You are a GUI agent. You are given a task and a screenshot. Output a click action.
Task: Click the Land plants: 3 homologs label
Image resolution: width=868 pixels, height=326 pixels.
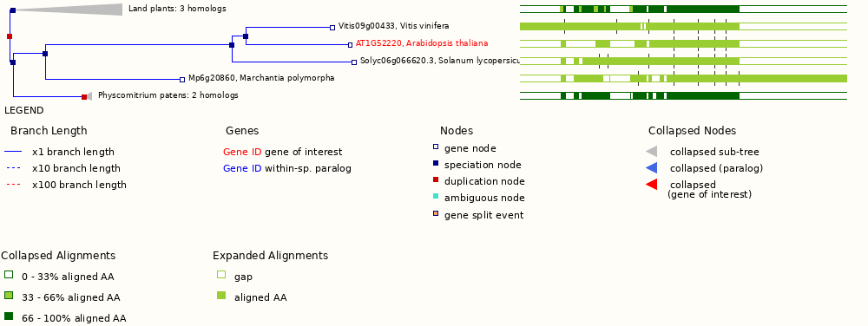coord(177,9)
